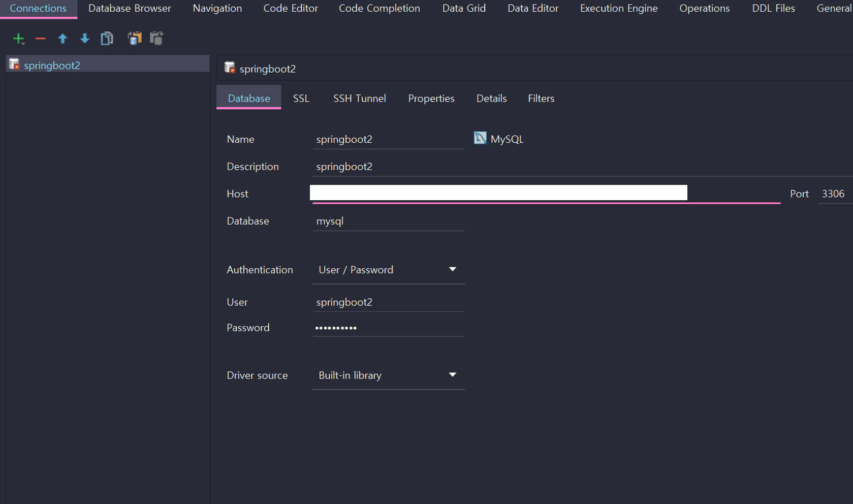Viewport: 853px width, 504px height.
Task: Select the Database connection sub-tab
Action: click(x=249, y=98)
